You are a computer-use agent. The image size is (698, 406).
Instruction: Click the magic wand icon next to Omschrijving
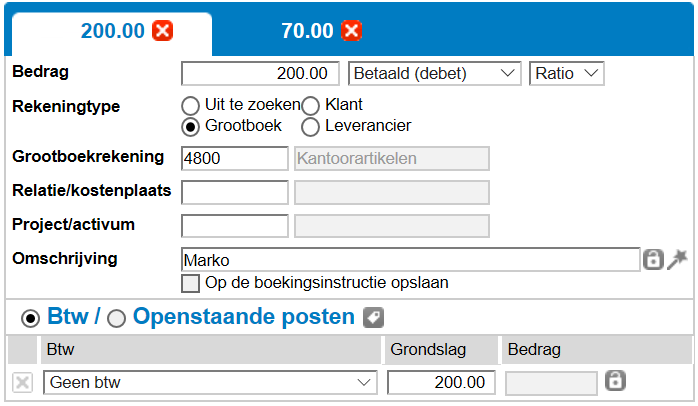[678, 259]
